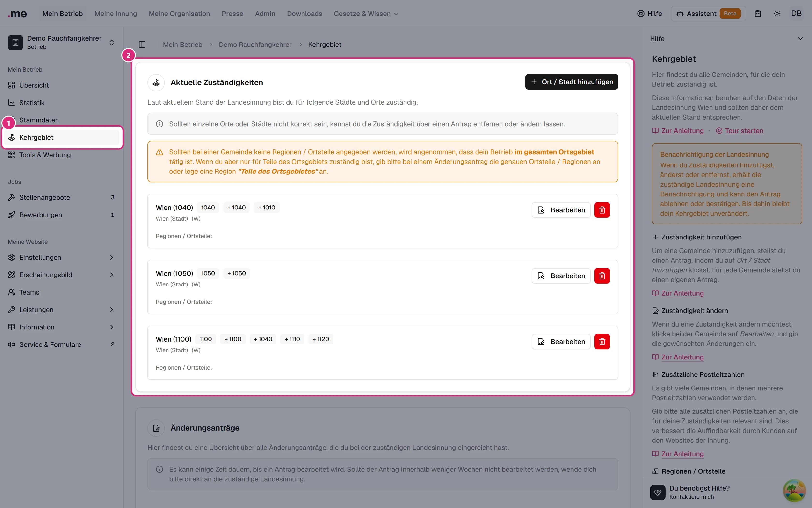This screenshot has width=812, height=508.
Task: Switch to Meine Innung tab
Action: 116,14
